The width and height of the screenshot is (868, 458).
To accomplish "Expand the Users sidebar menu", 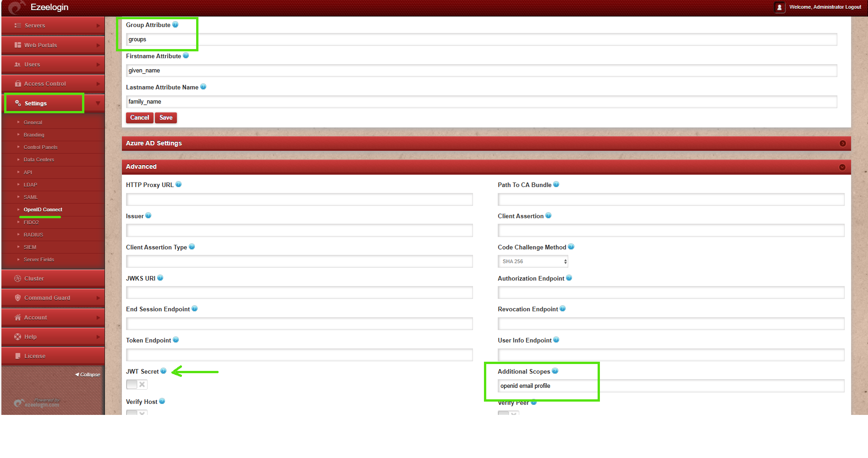I will point(53,64).
